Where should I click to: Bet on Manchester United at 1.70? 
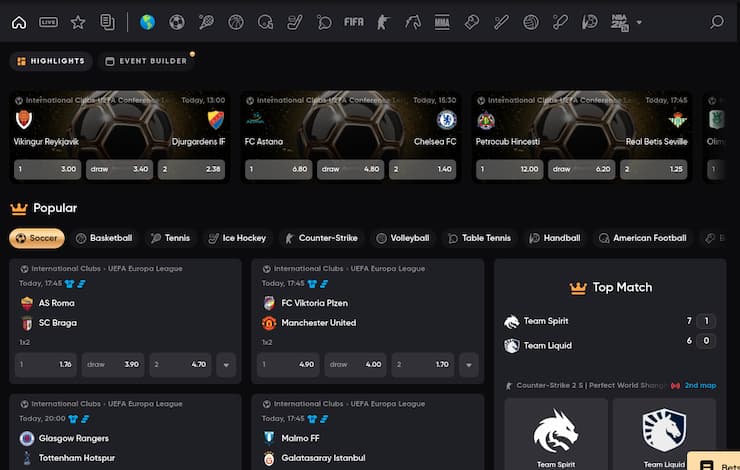click(423, 365)
